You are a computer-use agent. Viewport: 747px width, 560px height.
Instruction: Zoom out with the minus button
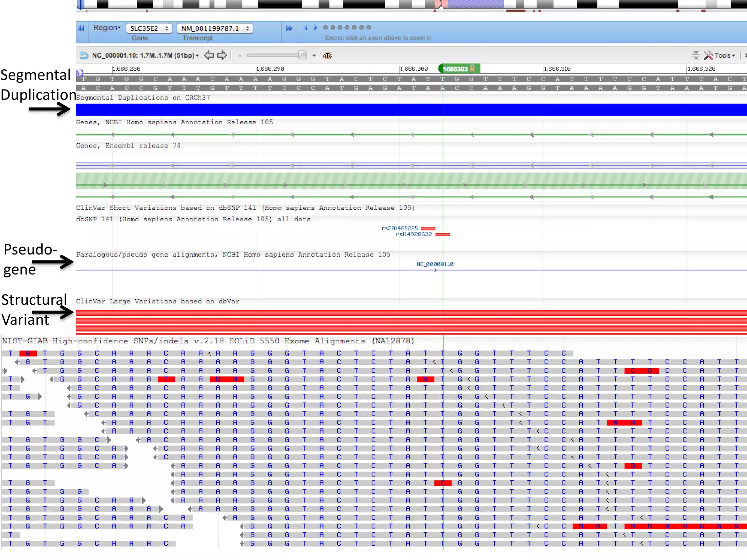coord(240,55)
